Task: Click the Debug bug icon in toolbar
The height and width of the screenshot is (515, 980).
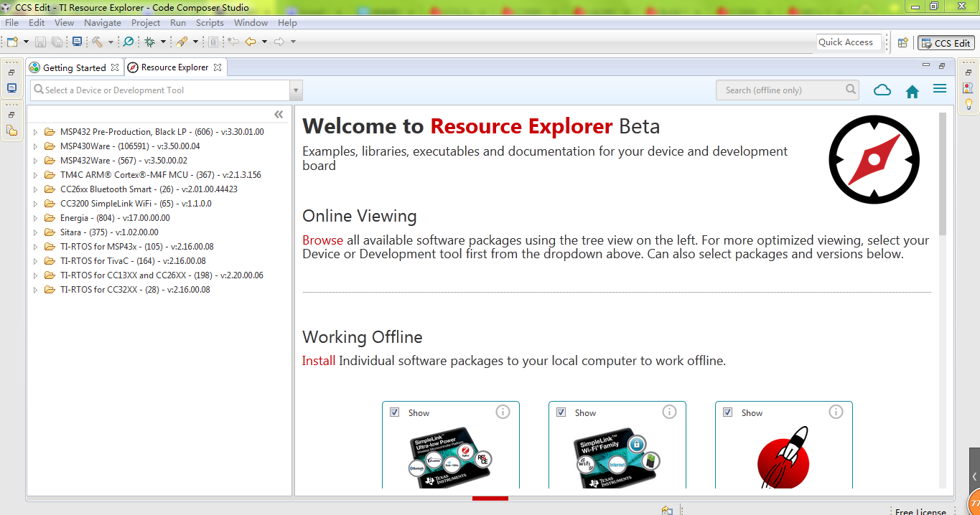Action: coord(149,42)
